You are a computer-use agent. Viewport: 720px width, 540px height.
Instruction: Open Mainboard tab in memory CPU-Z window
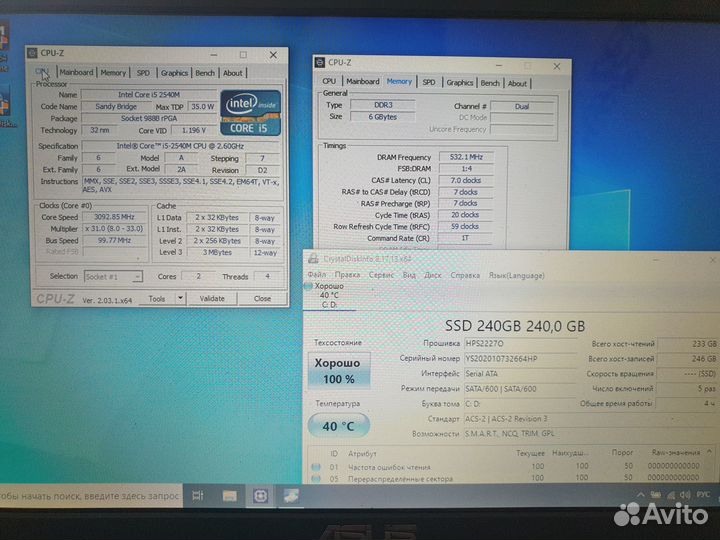click(x=363, y=81)
